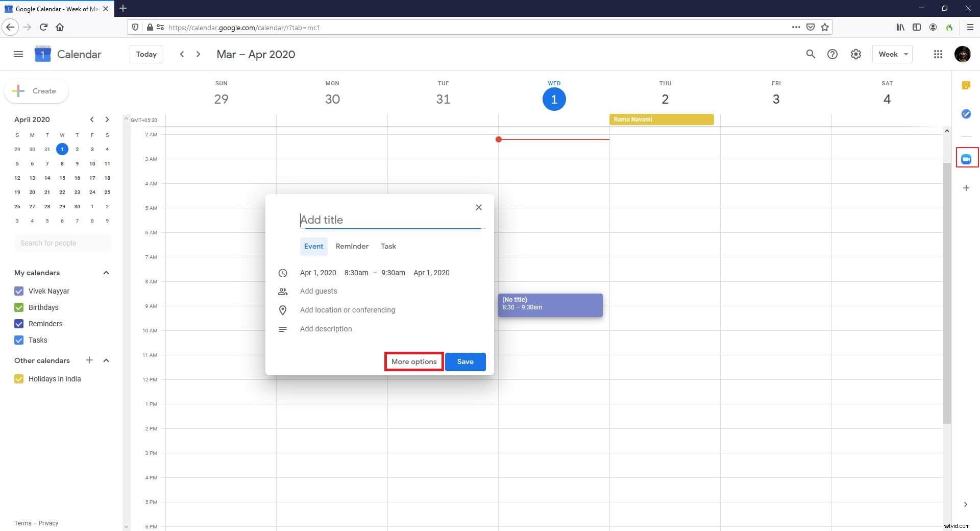Open the Zoom add-on in the sidebar

966,159
